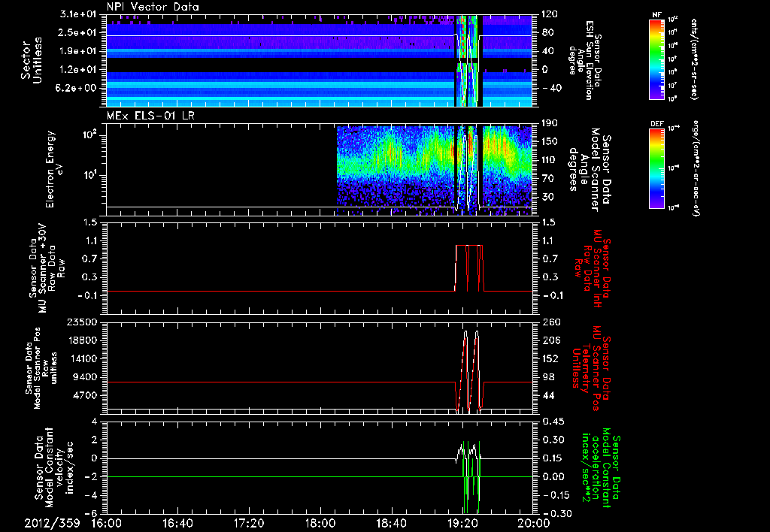The image size is (770, 532).
Task: Click the 23500 scanner position tick
Action: pos(81,322)
